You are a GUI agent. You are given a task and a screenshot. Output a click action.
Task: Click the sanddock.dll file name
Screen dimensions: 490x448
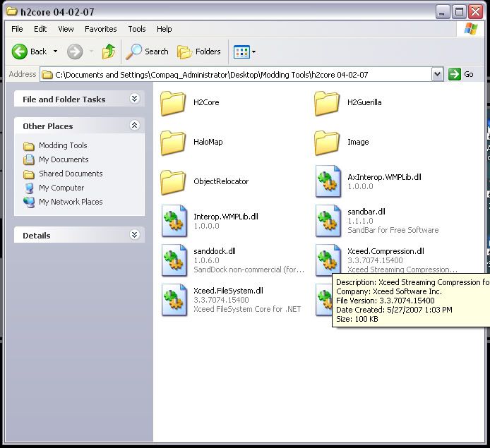point(215,251)
